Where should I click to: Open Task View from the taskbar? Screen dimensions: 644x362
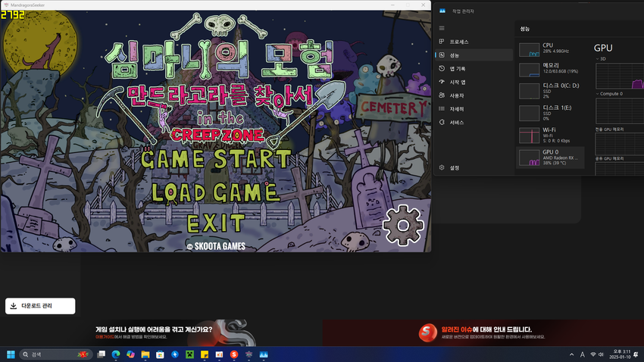(101, 354)
